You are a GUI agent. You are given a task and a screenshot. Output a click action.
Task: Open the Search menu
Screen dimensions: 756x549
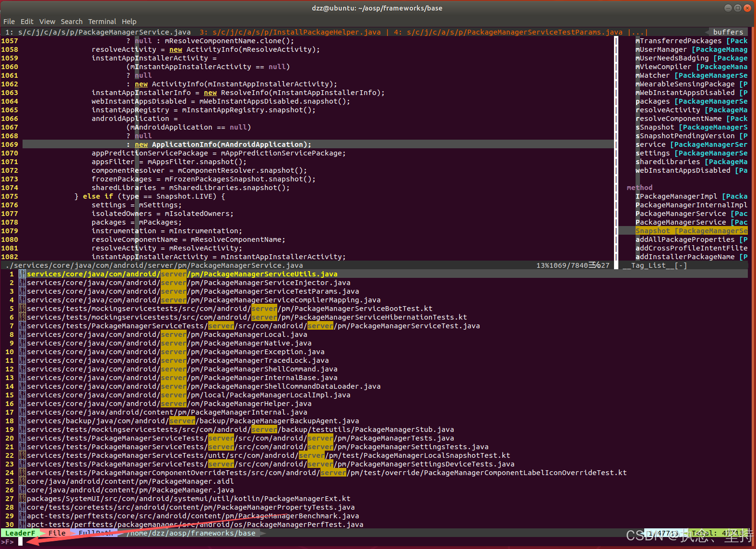click(71, 22)
